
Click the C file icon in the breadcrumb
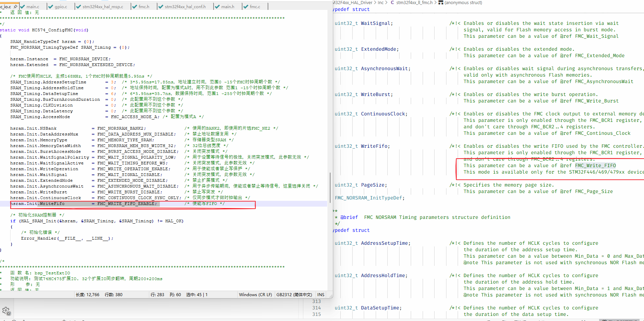click(x=392, y=3)
